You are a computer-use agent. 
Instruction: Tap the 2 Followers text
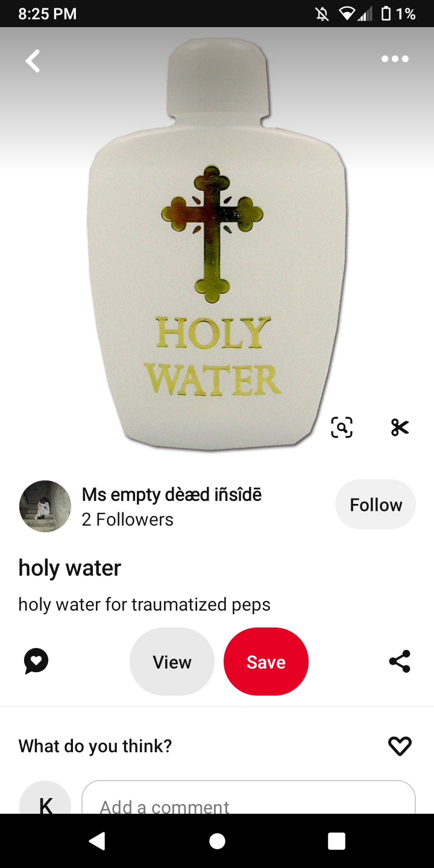click(x=128, y=520)
